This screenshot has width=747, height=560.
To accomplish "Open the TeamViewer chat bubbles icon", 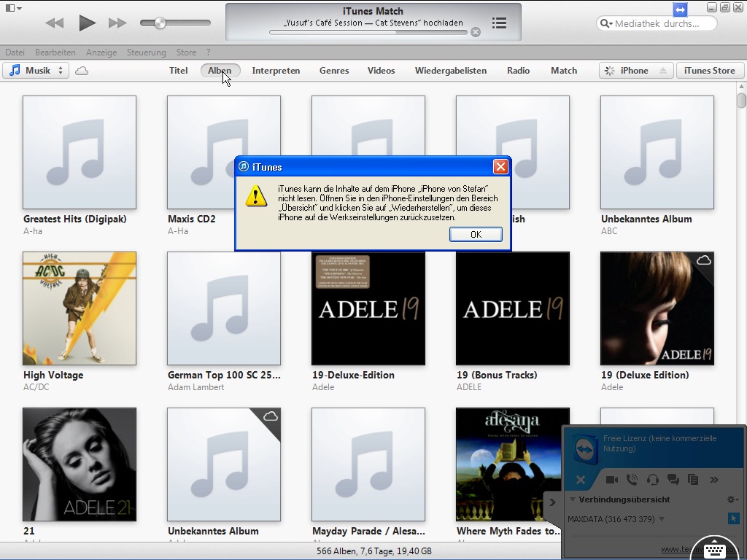I will pos(673,480).
